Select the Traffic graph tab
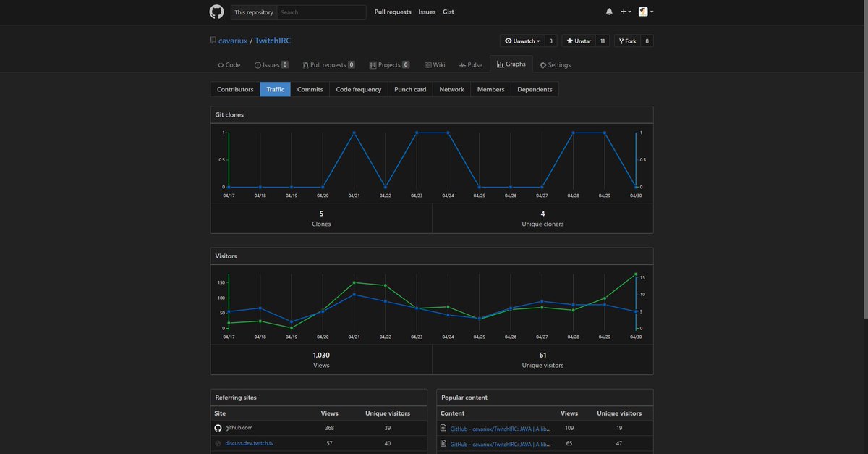The image size is (868, 454). coord(275,89)
